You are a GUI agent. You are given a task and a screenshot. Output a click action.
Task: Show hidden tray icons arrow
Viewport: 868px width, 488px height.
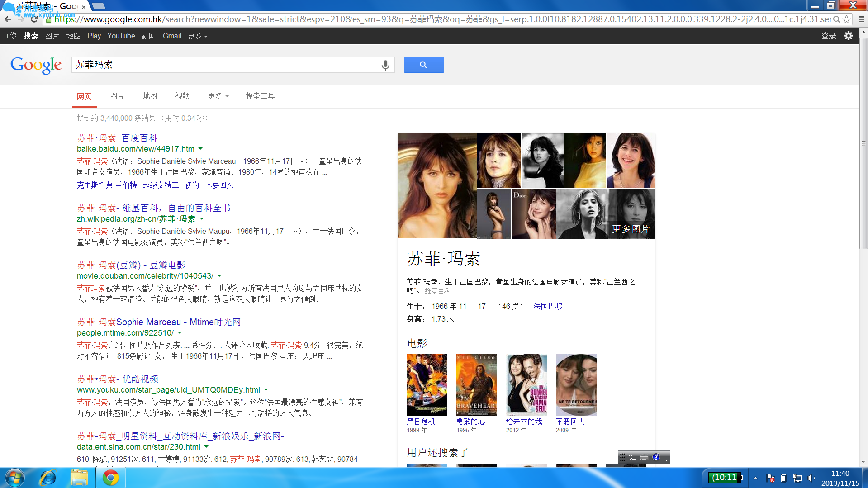[x=755, y=478]
